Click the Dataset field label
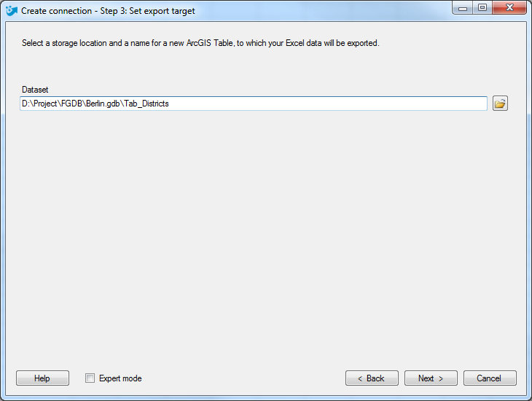The width and height of the screenshot is (532, 401). 35,90
